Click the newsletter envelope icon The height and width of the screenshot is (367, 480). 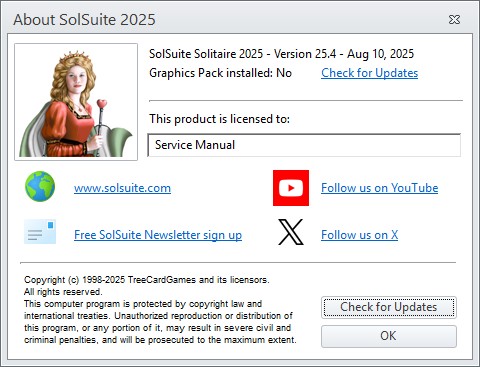40,232
